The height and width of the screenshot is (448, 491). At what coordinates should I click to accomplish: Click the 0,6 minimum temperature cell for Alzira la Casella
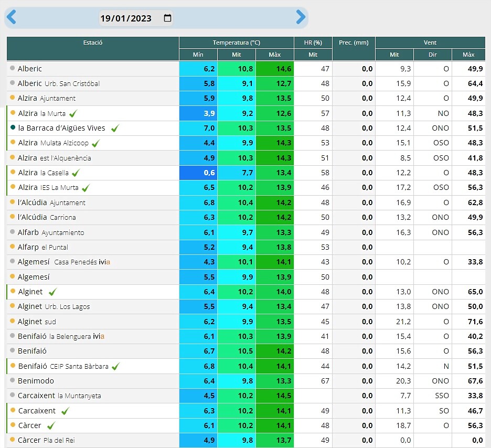tap(198, 173)
